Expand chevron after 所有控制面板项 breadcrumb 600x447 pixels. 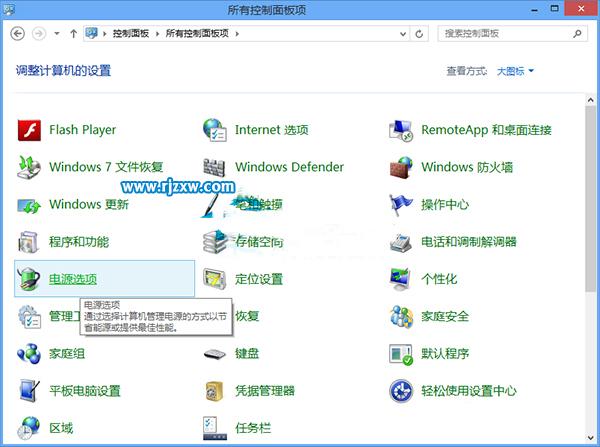tap(237, 34)
